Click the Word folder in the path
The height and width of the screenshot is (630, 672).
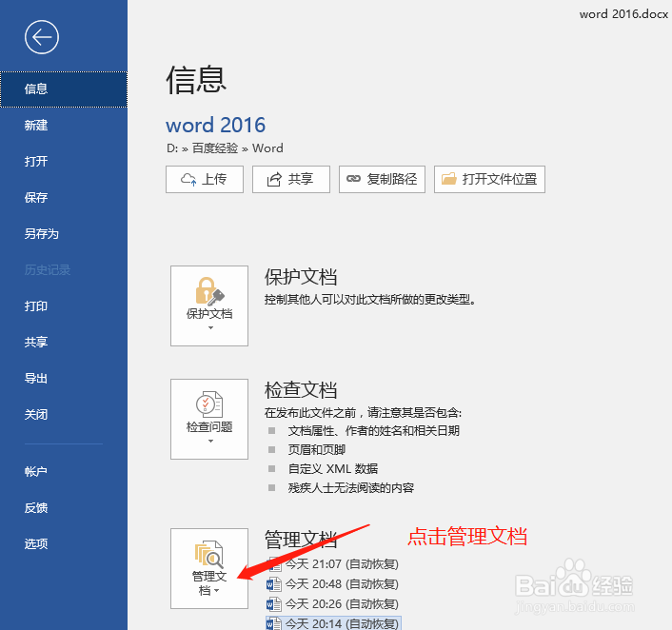(x=267, y=148)
